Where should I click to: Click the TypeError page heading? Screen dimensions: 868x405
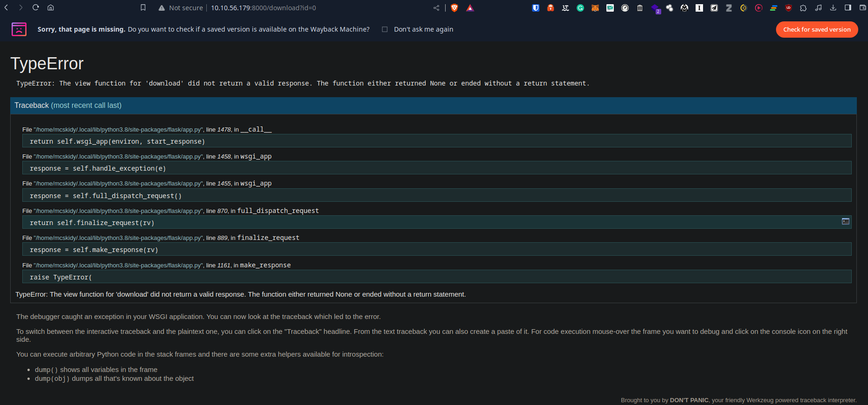point(47,64)
